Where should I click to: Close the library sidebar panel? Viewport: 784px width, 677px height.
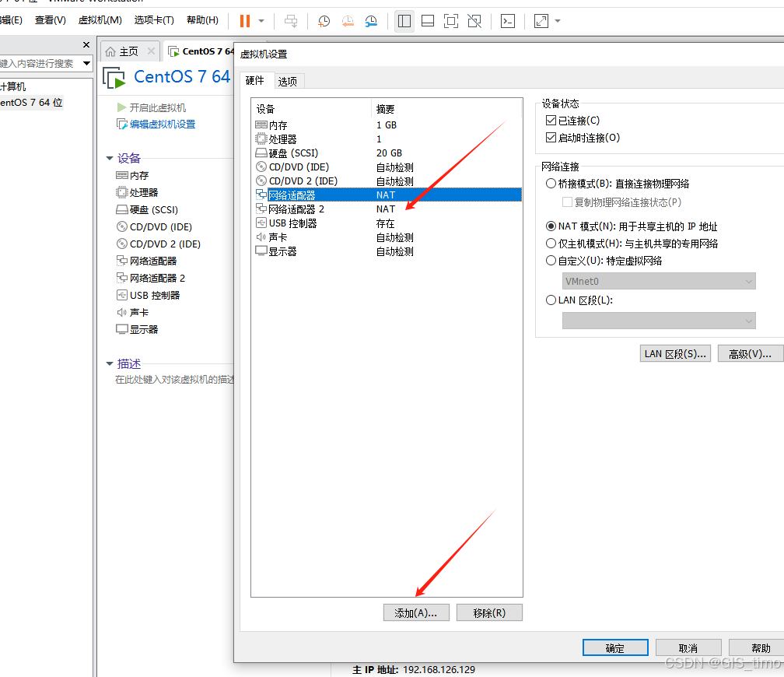pyautogui.click(x=86, y=45)
